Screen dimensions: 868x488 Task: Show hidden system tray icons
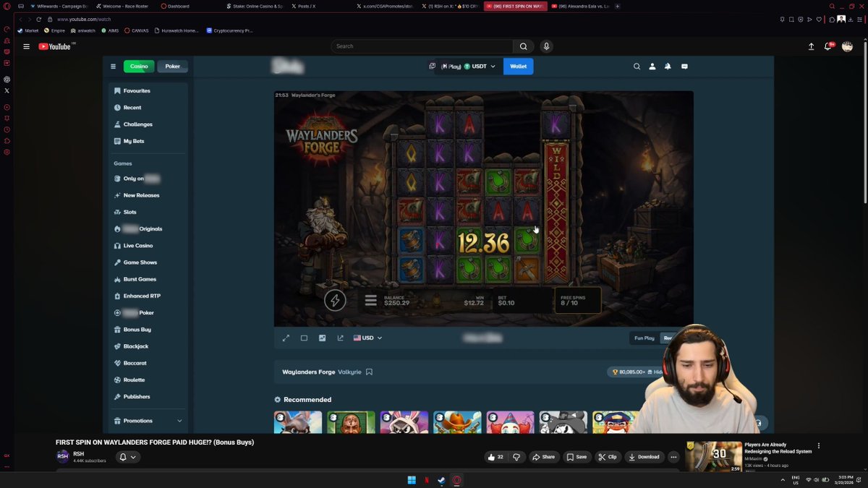tap(783, 479)
